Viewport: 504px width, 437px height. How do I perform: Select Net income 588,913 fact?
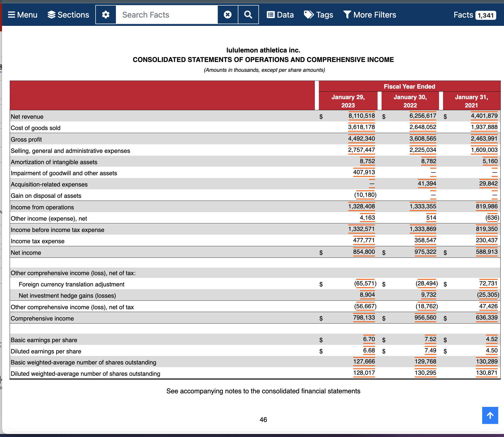[x=487, y=252]
